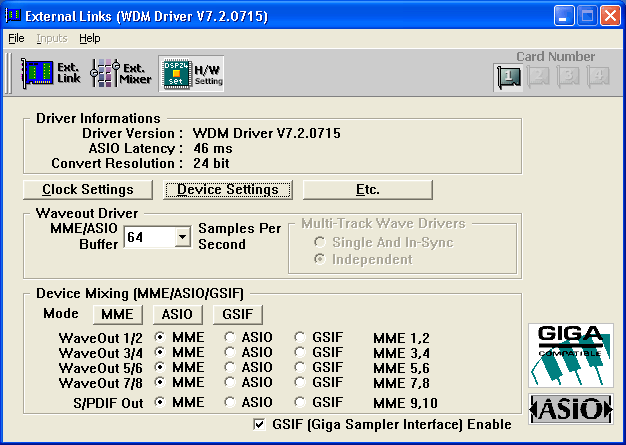Viewport: 626px width, 445px height.
Task: Click the 'MME 1,2' assignment text
Action: [401, 338]
